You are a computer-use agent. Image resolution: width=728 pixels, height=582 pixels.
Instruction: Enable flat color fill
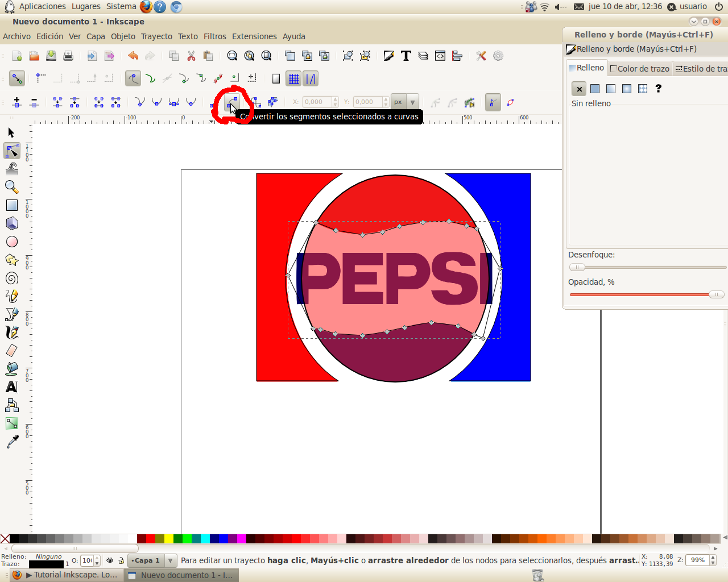point(595,89)
